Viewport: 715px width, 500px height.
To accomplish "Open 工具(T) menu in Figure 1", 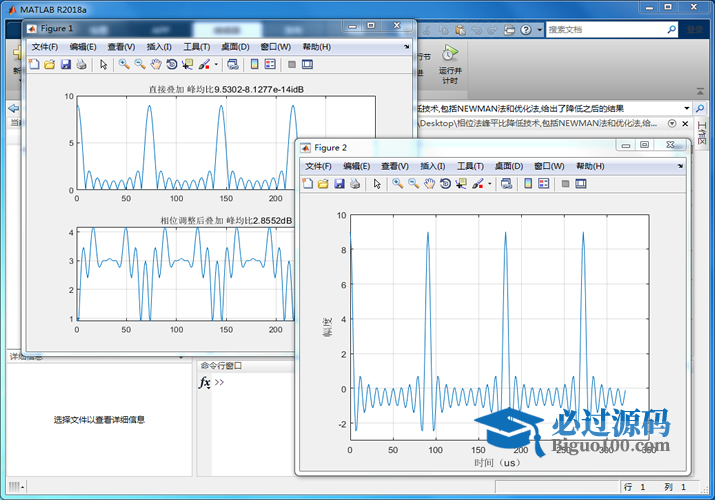I will pyautogui.click(x=197, y=46).
